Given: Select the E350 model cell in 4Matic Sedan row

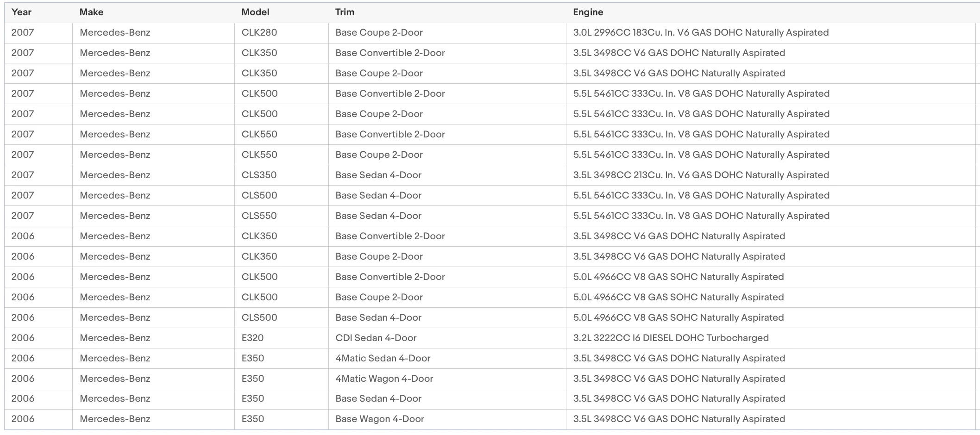Looking at the screenshot, I should (x=281, y=359).
